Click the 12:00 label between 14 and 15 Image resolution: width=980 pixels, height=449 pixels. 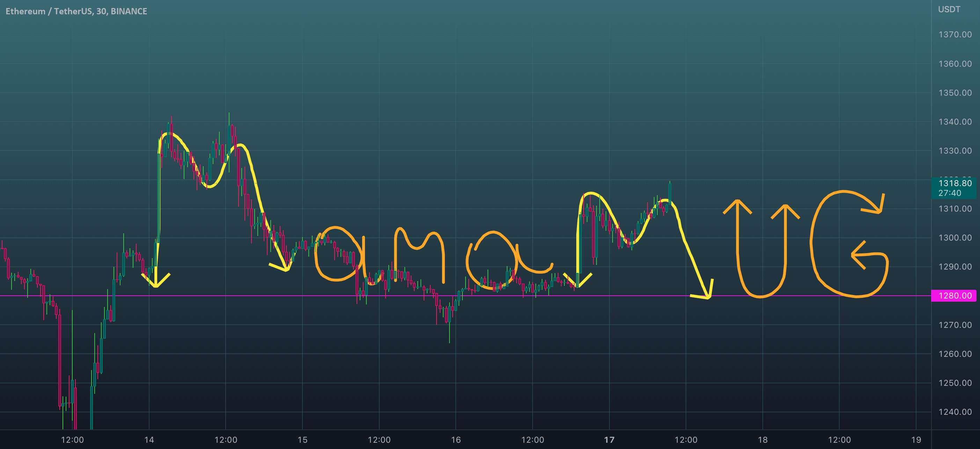click(x=226, y=440)
